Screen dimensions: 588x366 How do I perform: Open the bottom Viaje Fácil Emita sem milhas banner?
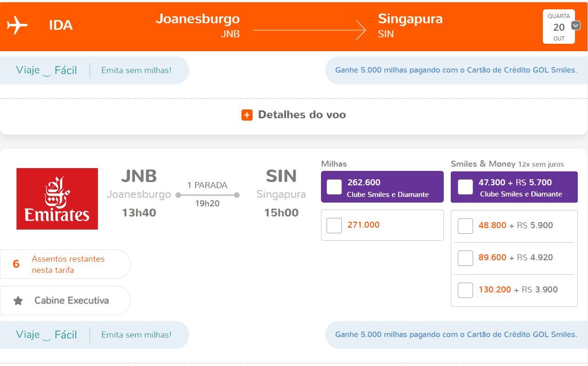pyautogui.click(x=94, y=335)
